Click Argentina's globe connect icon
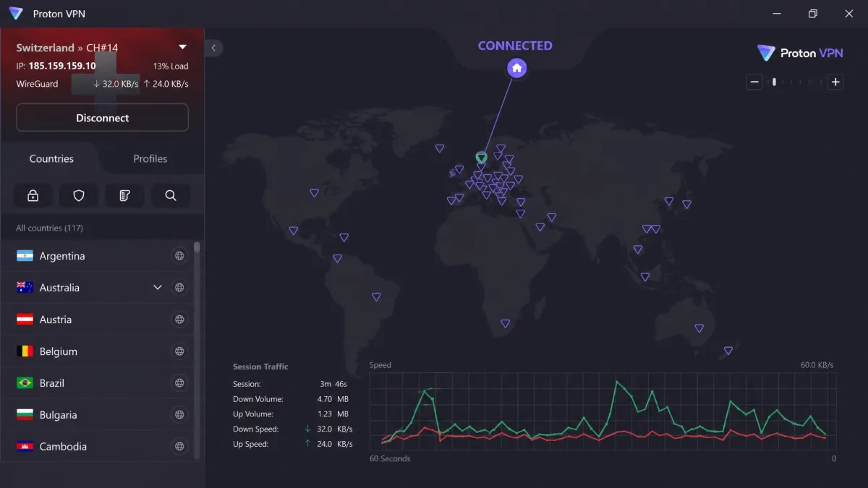Image resolution: width=868 pixels, height=488 pixels. pyautogui.click(x=179, y=256)
